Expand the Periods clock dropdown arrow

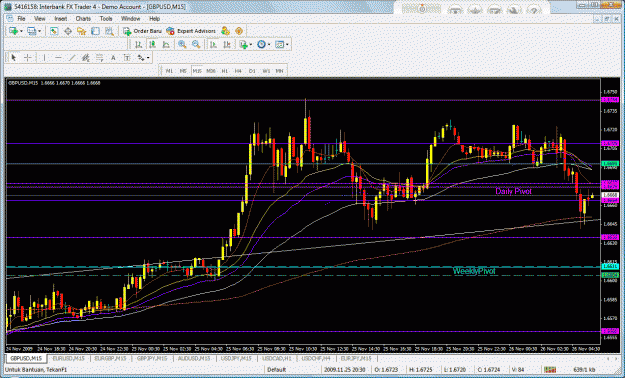pos(269,45)
